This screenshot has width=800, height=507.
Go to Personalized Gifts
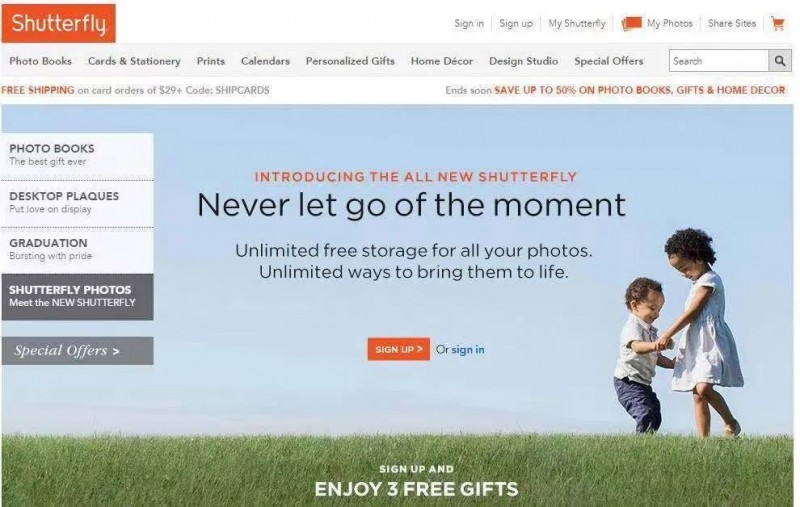(x=350, y=61)
